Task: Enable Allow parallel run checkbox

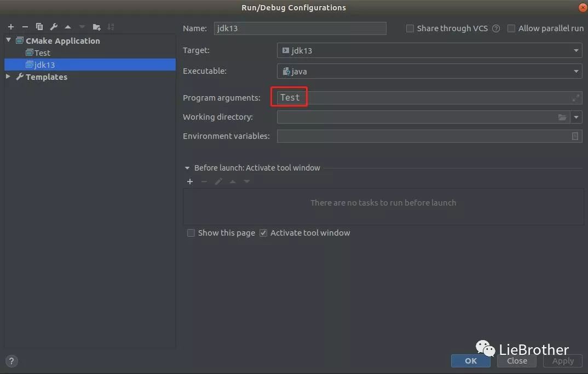Action: (x=511, y=28)
